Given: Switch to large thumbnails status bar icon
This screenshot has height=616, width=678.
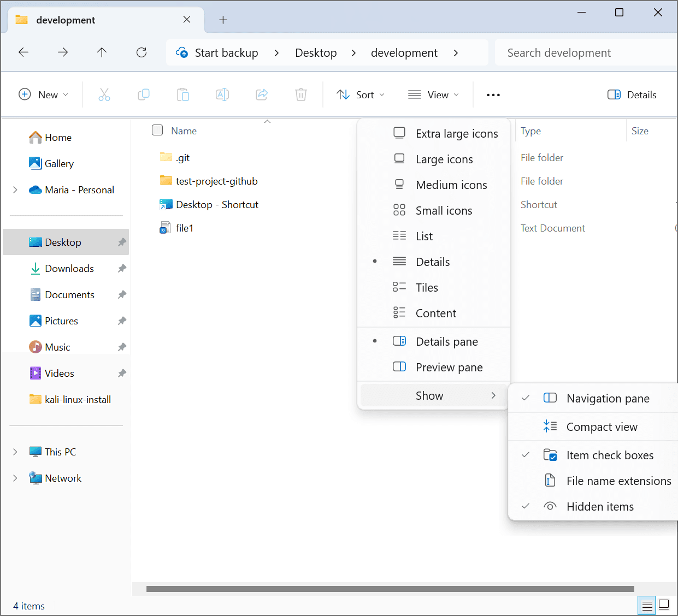Looking at the screenshot, I should click(x=664, y=605).
